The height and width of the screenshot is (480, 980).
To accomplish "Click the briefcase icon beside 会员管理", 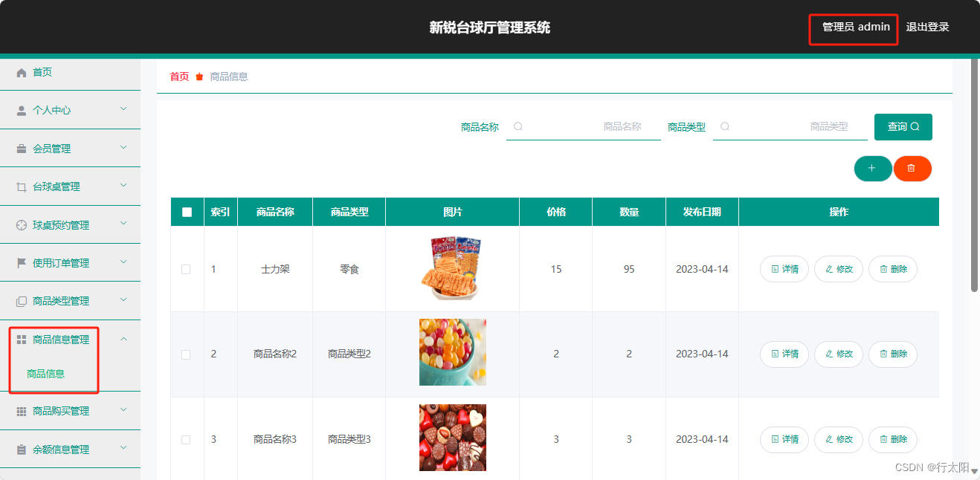I will pos(22,149).
